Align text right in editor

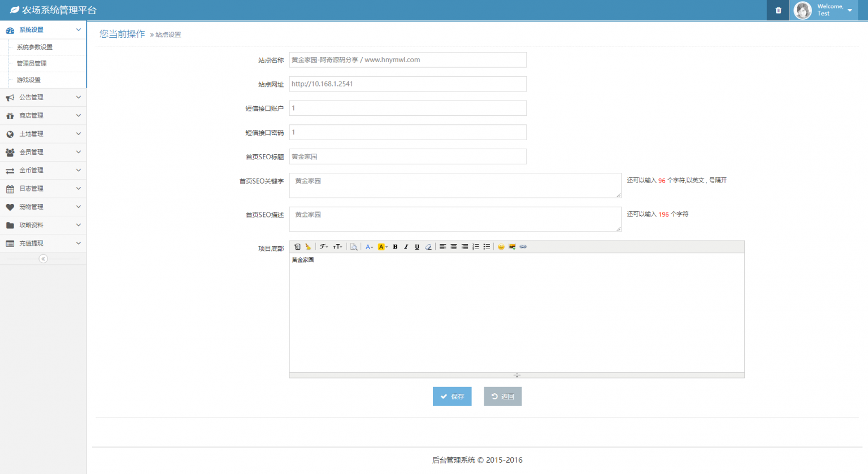(x=465, y=247)
